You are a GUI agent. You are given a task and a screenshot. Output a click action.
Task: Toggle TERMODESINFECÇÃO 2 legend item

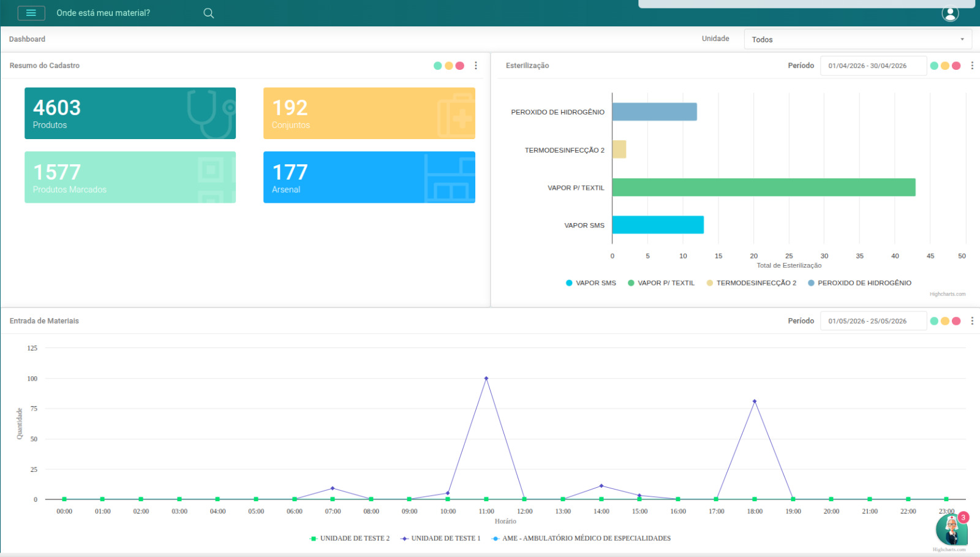[x=752, y=283]
